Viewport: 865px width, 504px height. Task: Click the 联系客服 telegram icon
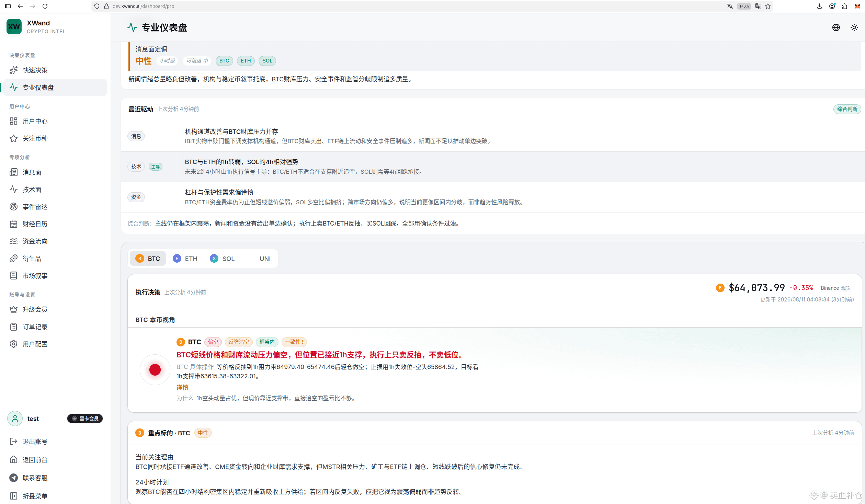point(13,478)
